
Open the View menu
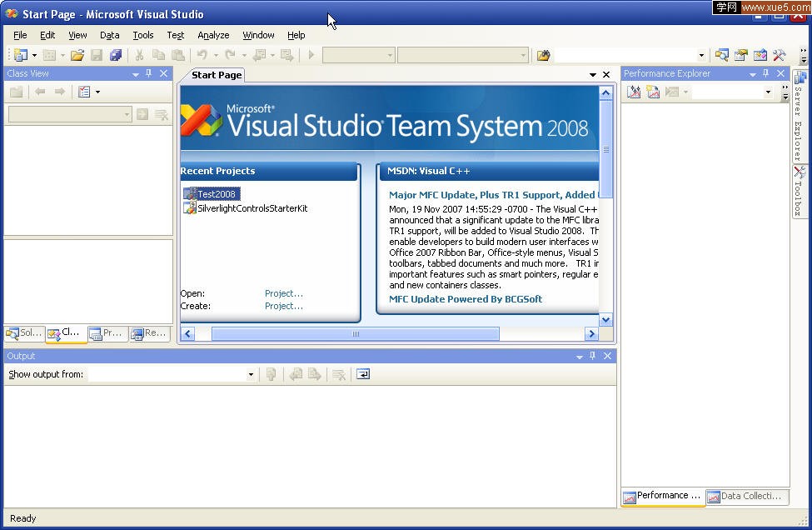[77, 35]
